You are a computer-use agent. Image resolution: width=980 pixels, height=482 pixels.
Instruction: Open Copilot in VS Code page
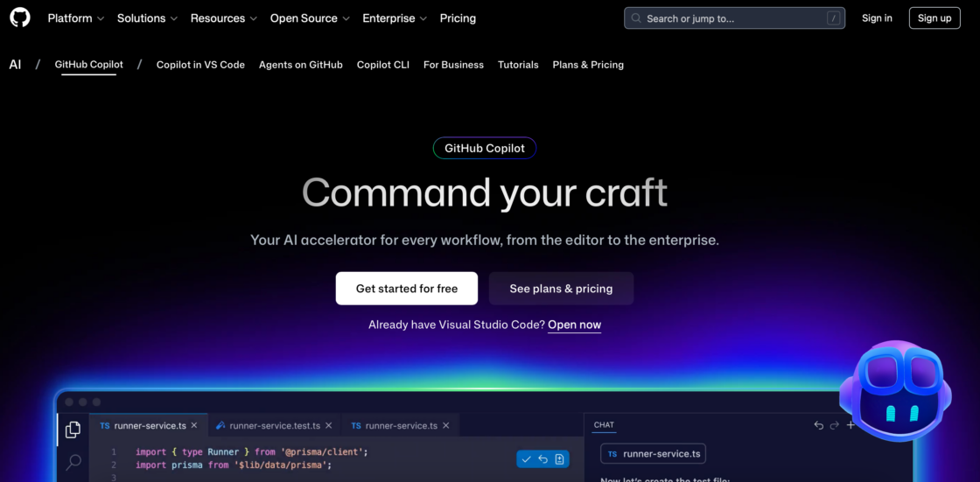pos(200,65)
